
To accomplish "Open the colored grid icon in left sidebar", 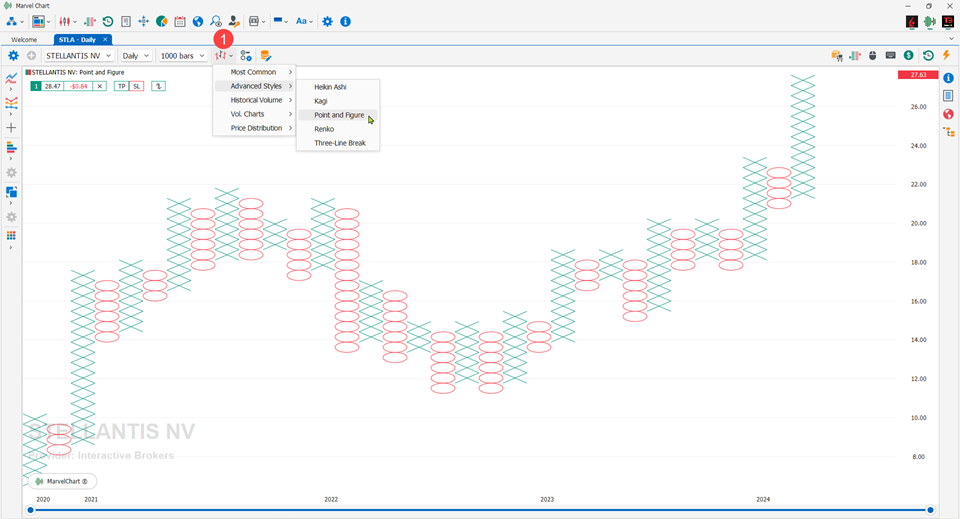I will coord(11,236).
